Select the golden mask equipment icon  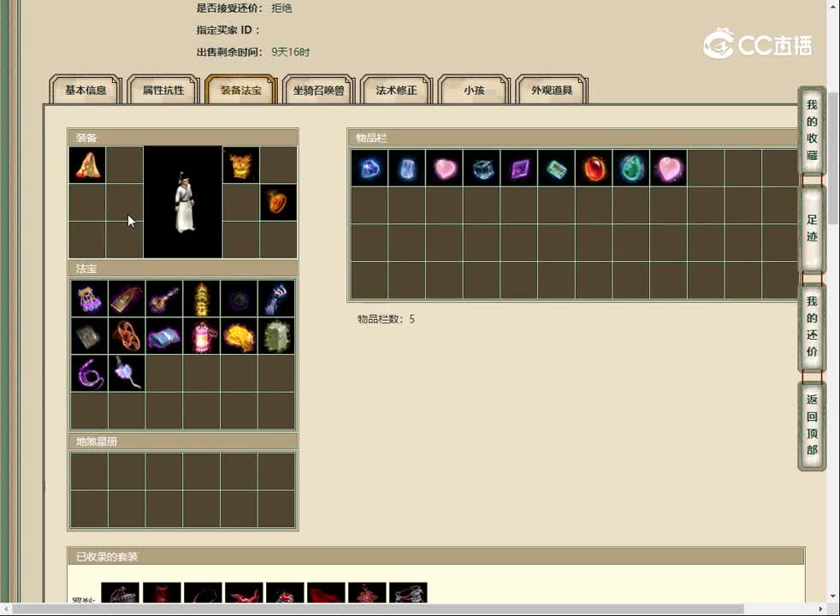pos(240,165)
